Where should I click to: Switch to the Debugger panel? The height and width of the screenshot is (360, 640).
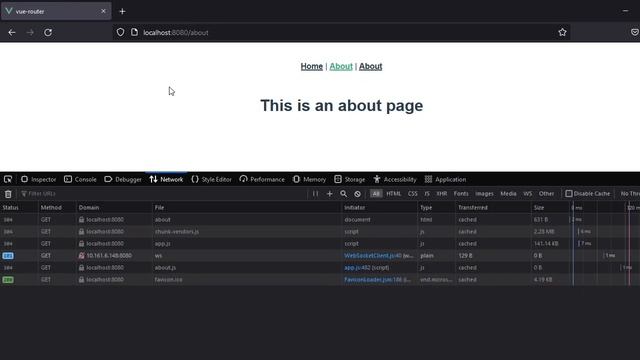(x=123, y=180)
